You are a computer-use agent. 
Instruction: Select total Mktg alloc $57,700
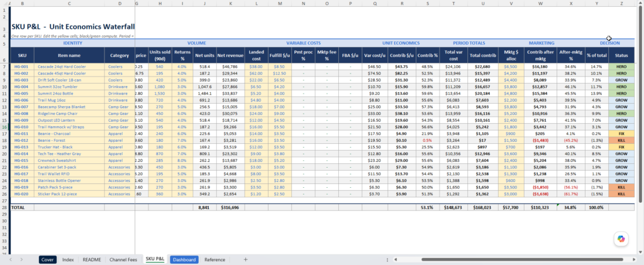[x=511, y=208]
